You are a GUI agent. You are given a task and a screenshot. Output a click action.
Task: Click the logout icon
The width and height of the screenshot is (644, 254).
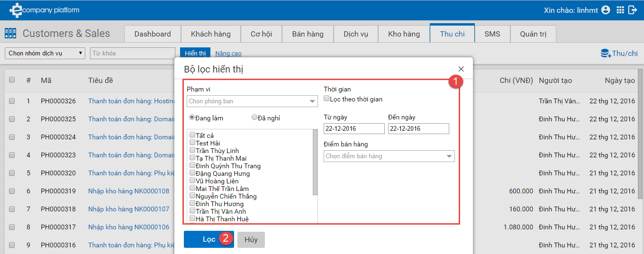pyautogui.click(x=633, y=10)
